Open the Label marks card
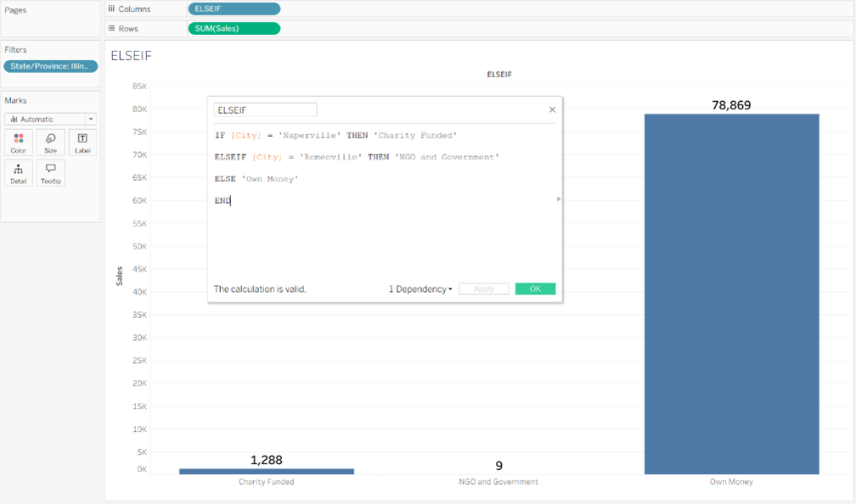Image resolution: width=856 pixels, height=504 pixels. coord(82,143)
